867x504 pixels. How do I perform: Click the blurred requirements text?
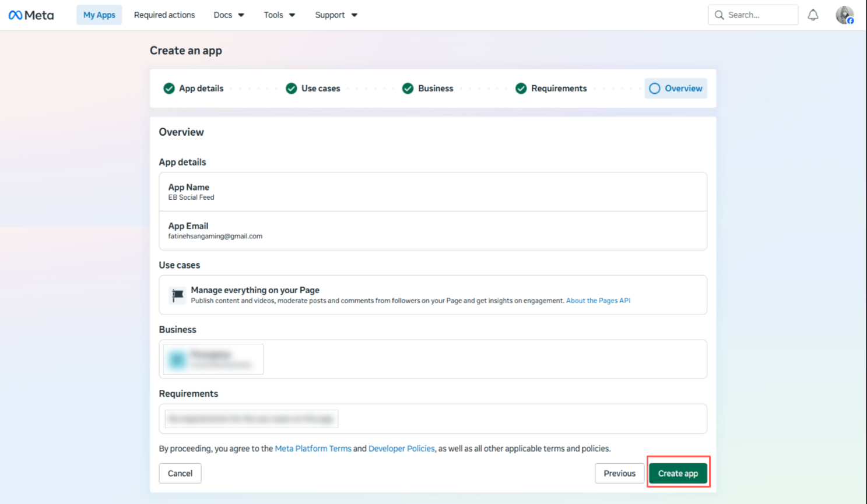(251, 419)
